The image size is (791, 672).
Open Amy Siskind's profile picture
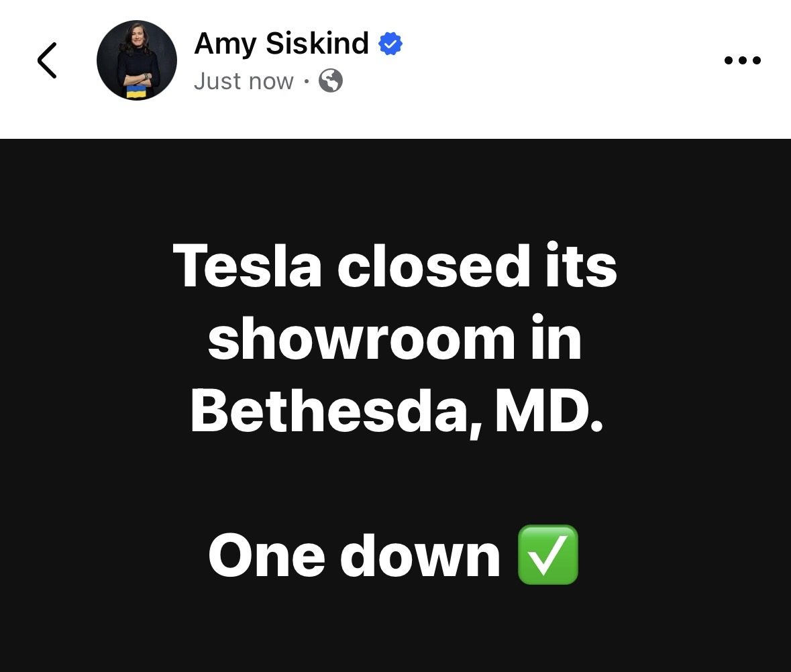tap(137, 60)
